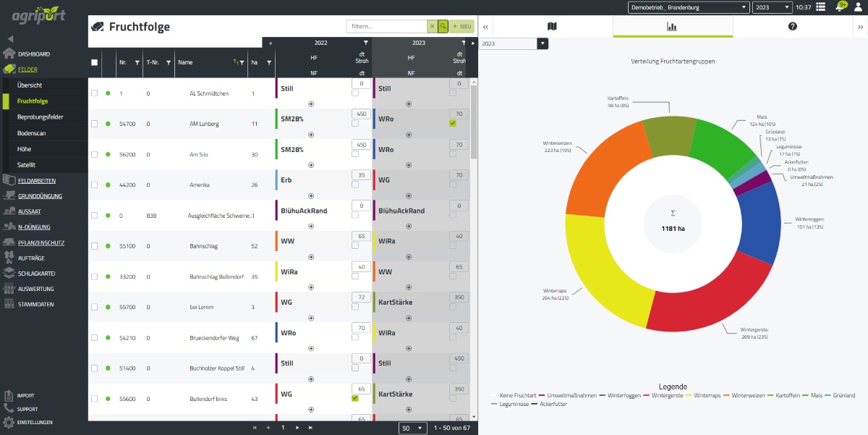868x435 pixels.
Task: Click the search magnifier icon
Action: click(x=443, y=26)
